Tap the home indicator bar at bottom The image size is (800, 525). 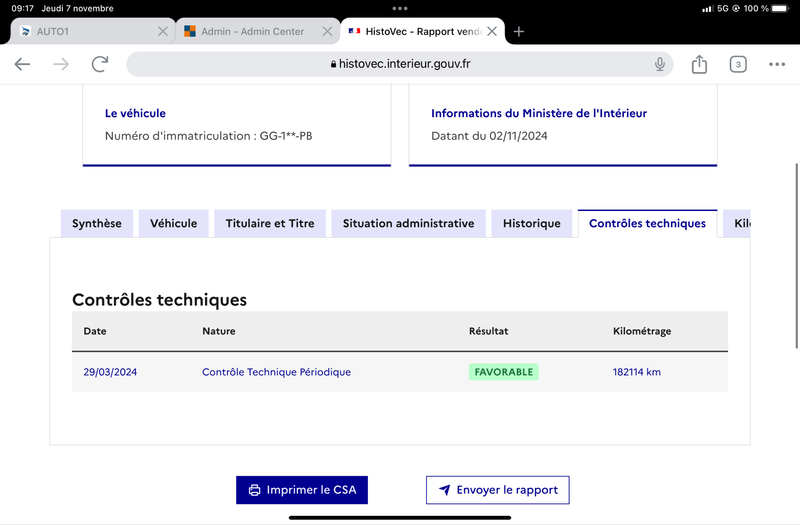(400, 517)
